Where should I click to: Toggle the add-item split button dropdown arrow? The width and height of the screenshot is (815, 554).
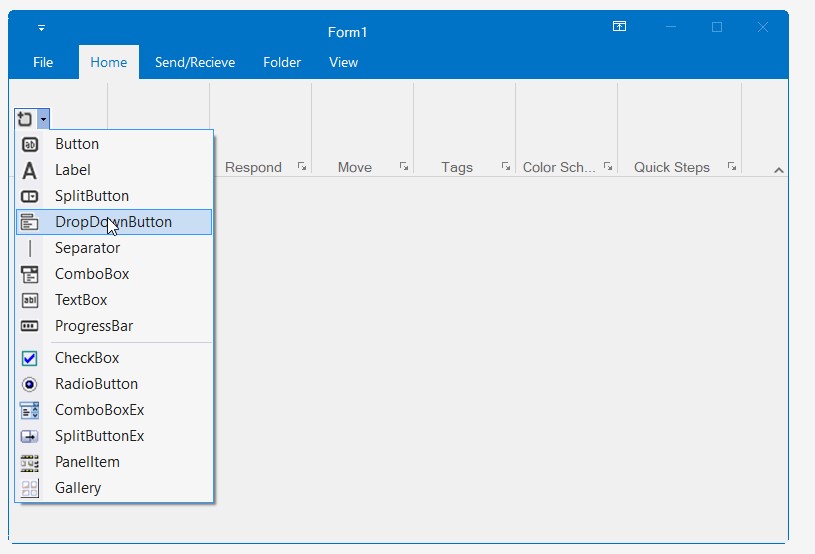tap(43, 119)
